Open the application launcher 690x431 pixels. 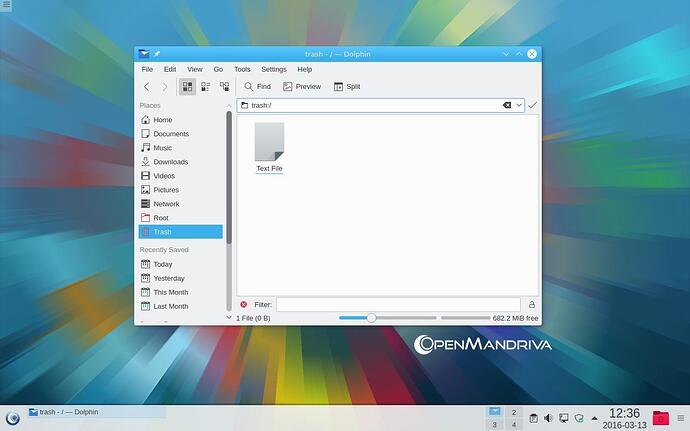pyautogui.click(x=13, y=418)
